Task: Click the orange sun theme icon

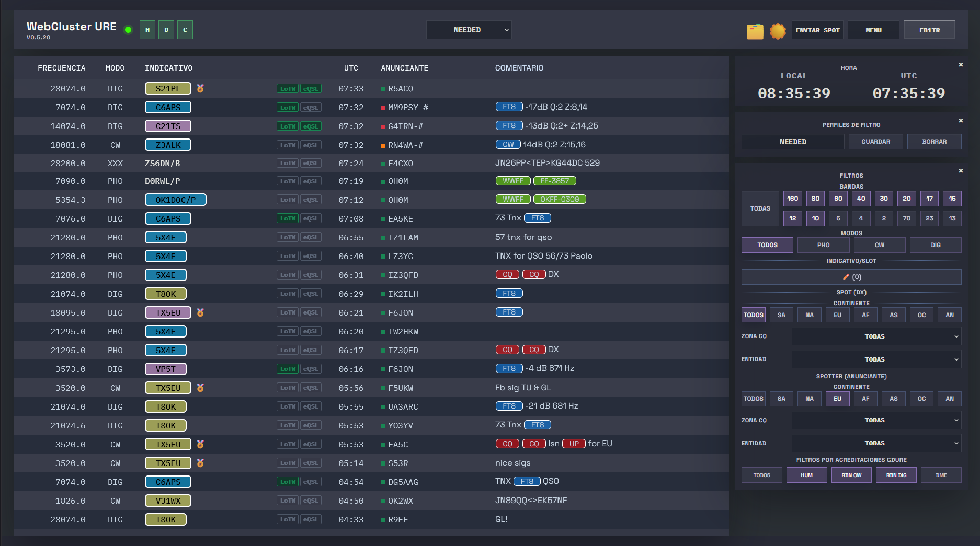Action: click(778, 31)
